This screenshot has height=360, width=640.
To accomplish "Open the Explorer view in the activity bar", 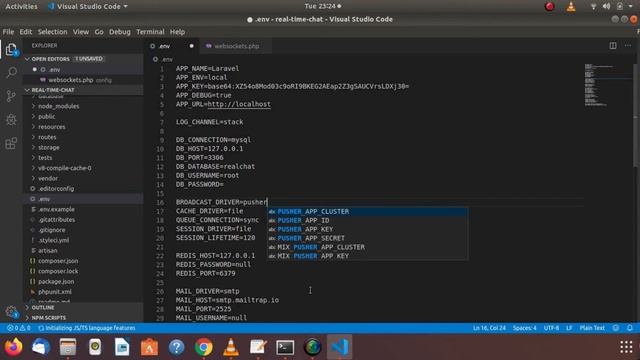I will (x=11, y=50).
